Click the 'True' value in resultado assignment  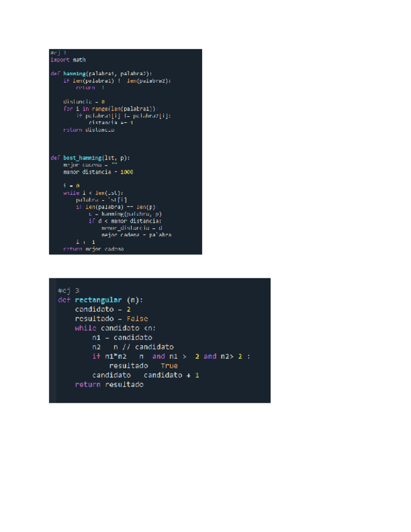169,366
